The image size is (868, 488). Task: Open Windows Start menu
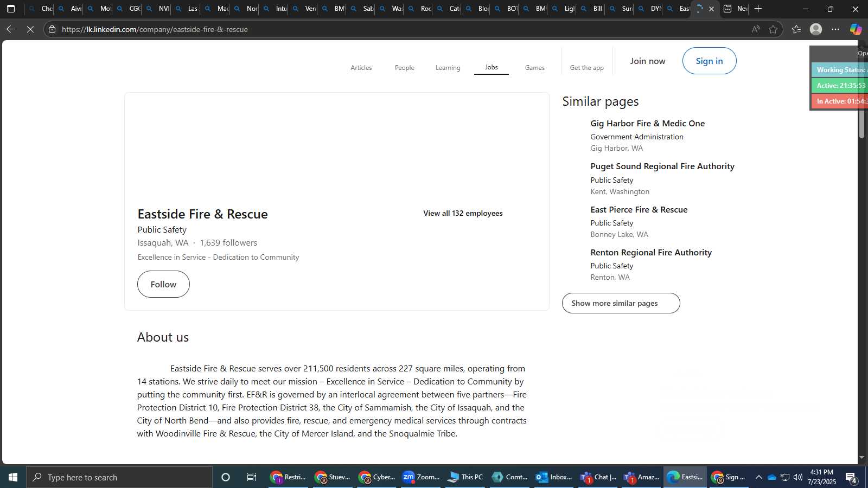pyautogui.click(x=13, y=477)
